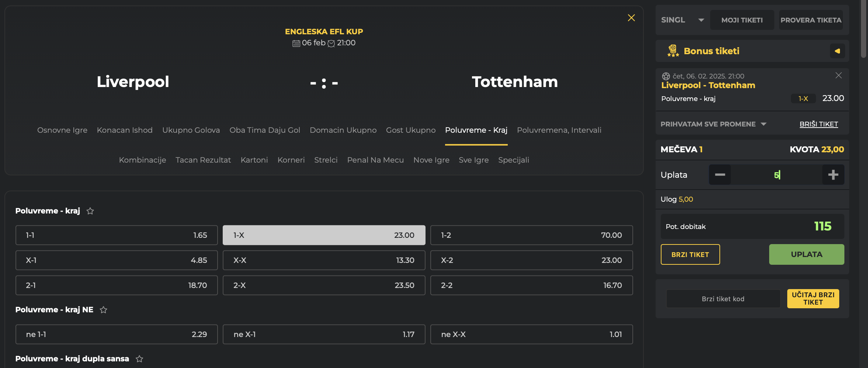868x368 pixels.
Task: Focus the Brzi tiket kod field
Action: [723, 299]
